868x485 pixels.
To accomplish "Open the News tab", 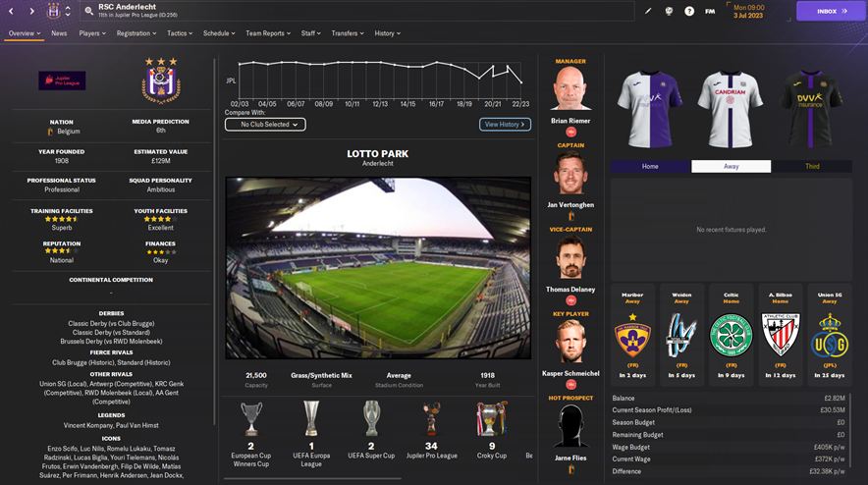I will click(x=59, y=33).
